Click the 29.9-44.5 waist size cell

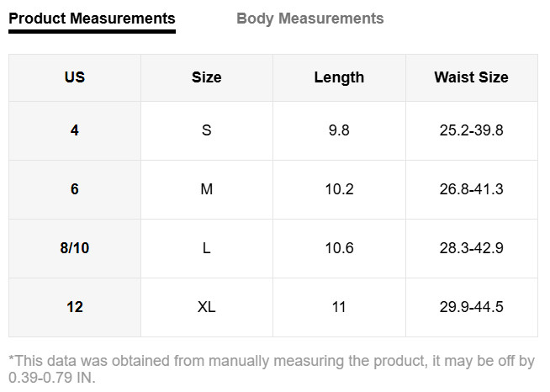(x=471, y=307)
